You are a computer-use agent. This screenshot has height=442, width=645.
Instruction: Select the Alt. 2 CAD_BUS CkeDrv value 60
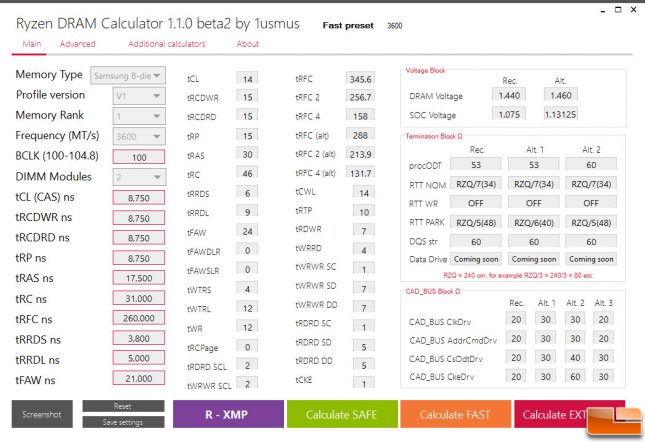coord(575,376)
